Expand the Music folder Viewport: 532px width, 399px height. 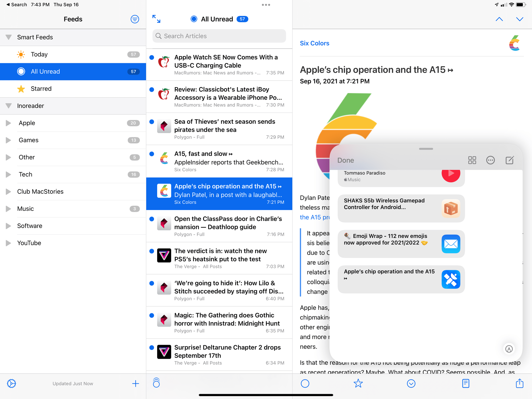[x=8, y=209]
